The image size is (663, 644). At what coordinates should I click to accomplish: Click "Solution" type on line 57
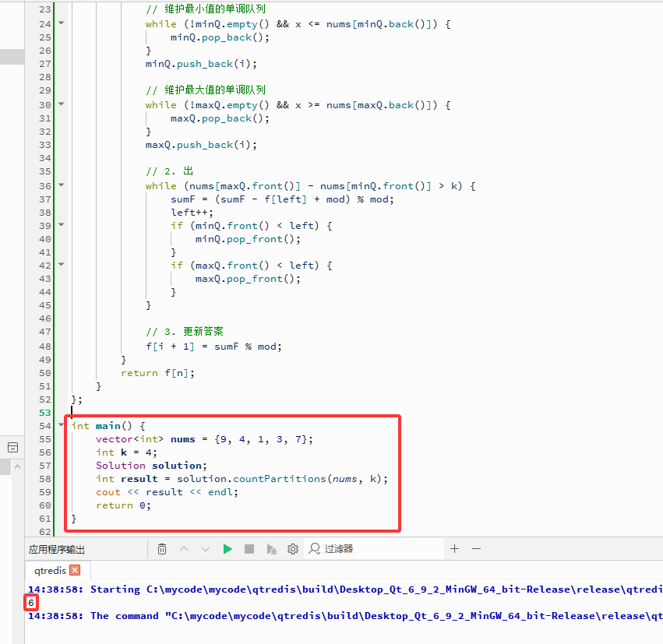click(x=121, y=466)
